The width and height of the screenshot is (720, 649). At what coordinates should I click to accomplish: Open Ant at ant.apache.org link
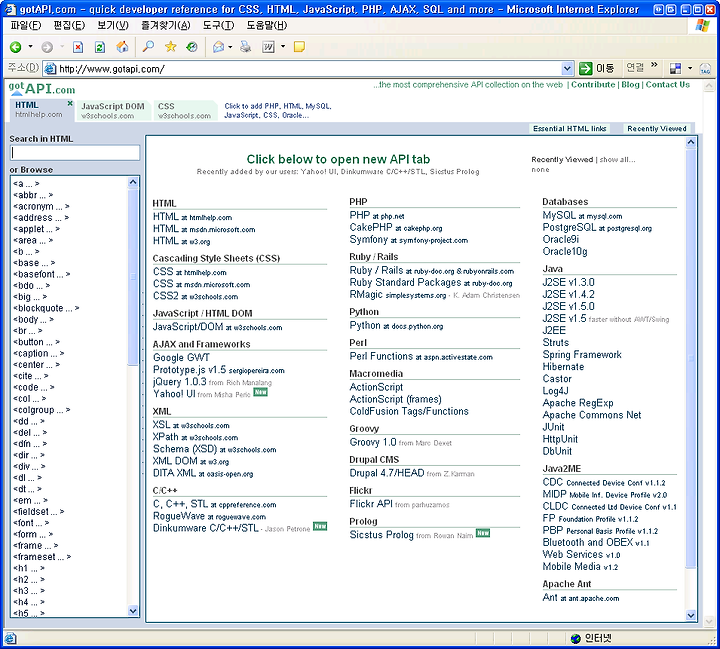point(581,598)
